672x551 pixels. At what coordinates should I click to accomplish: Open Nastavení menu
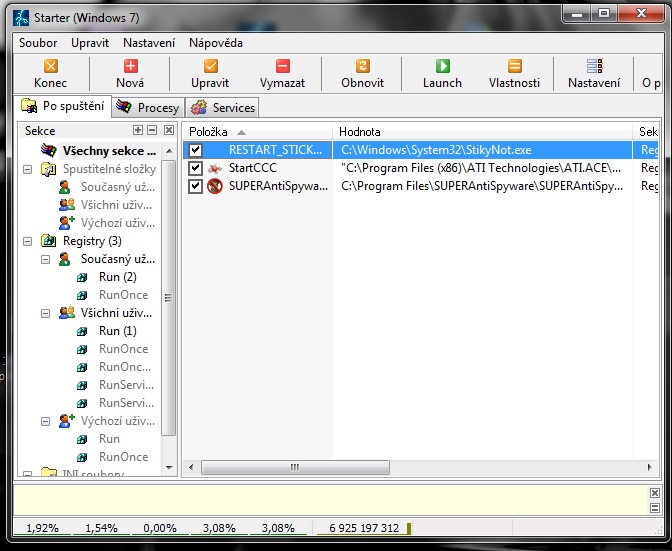149,43
